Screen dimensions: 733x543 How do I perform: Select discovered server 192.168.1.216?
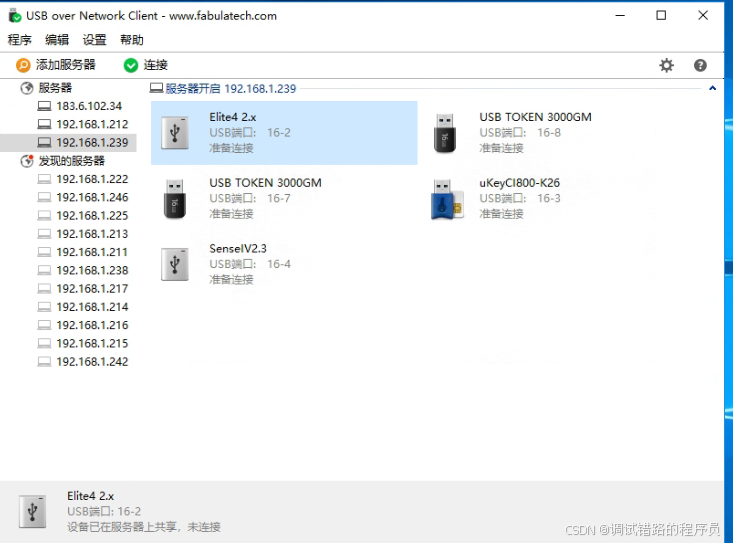coord(92,325)
